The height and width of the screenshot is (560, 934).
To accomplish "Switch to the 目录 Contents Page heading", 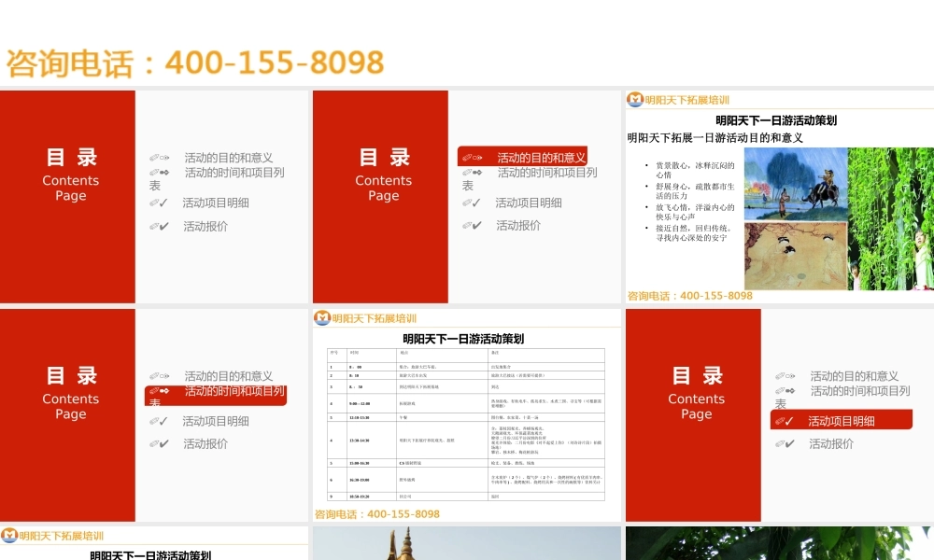I will tap(70, 174).
